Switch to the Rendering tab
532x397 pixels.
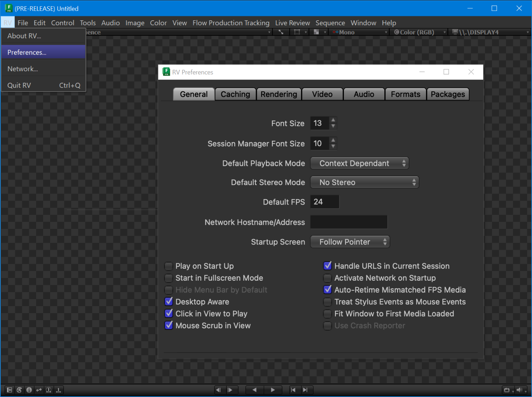click(279, 94)
